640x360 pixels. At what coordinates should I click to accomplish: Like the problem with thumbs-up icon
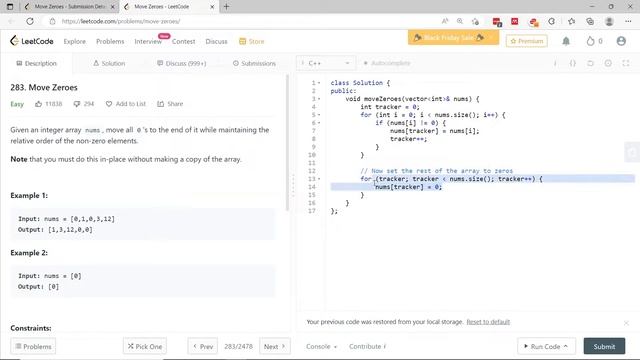[x=38, y=104]
